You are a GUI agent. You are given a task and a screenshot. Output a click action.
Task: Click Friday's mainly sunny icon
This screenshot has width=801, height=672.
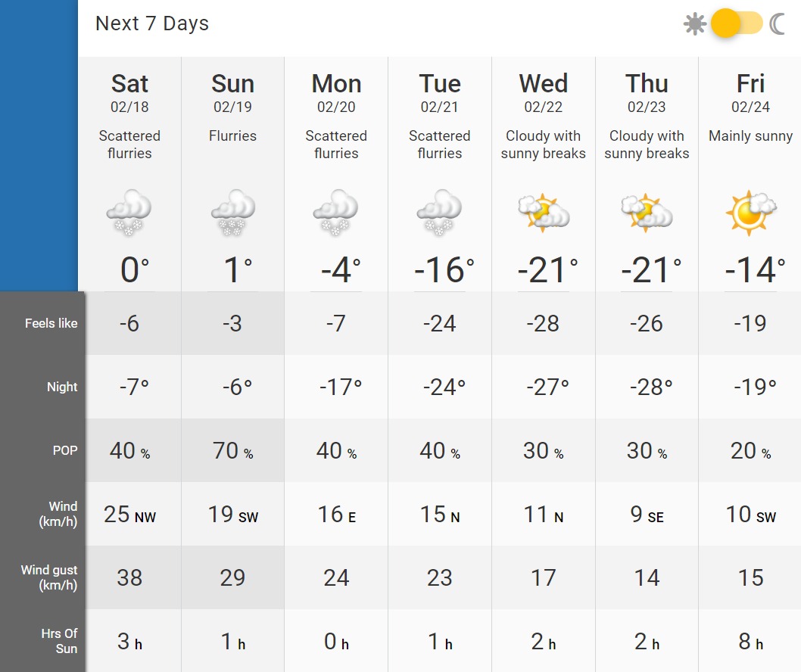pos(750,212)
